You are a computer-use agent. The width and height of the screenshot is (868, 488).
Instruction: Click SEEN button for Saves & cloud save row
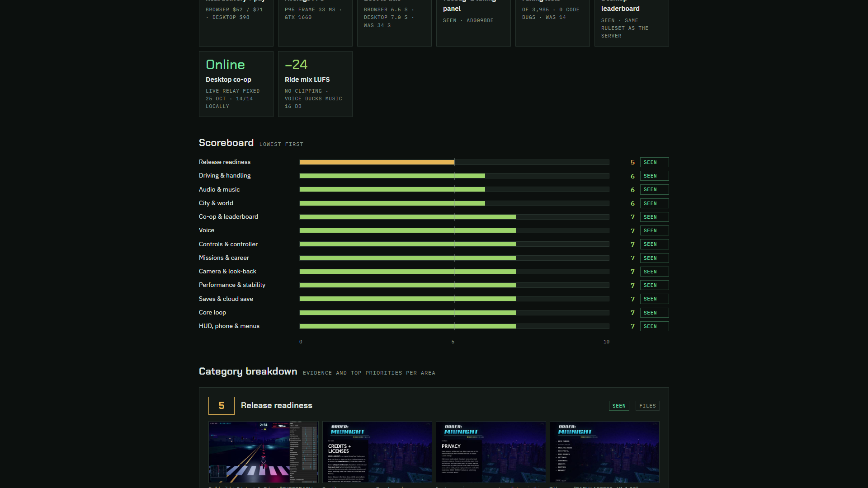pos(654,299)
